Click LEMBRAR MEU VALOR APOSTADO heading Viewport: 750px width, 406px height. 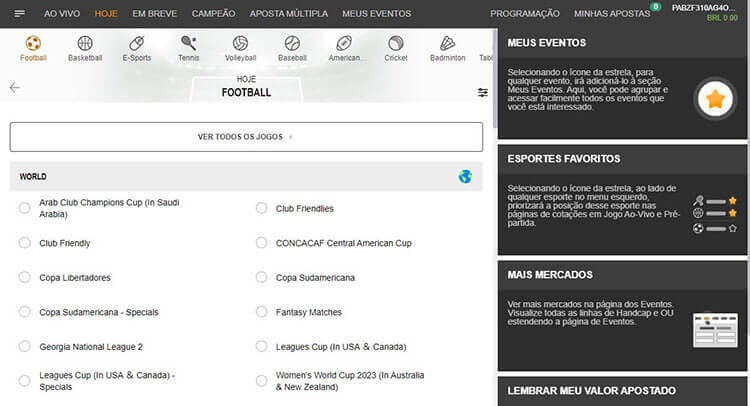click(592, 391)
